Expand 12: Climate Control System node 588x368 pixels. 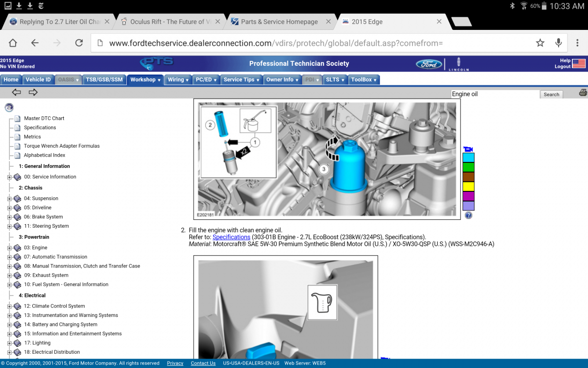[9, 306]
